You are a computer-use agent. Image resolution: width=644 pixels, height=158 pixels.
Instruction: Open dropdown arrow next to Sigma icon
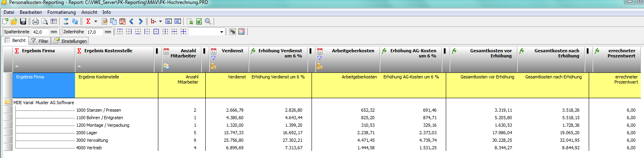point(96,21)
